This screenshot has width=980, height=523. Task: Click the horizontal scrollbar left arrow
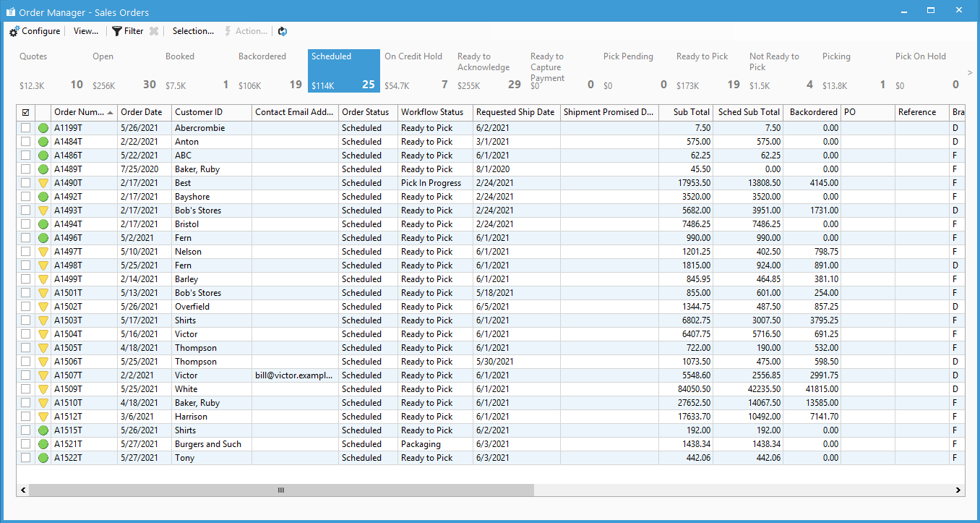click(x=23, y=490)
